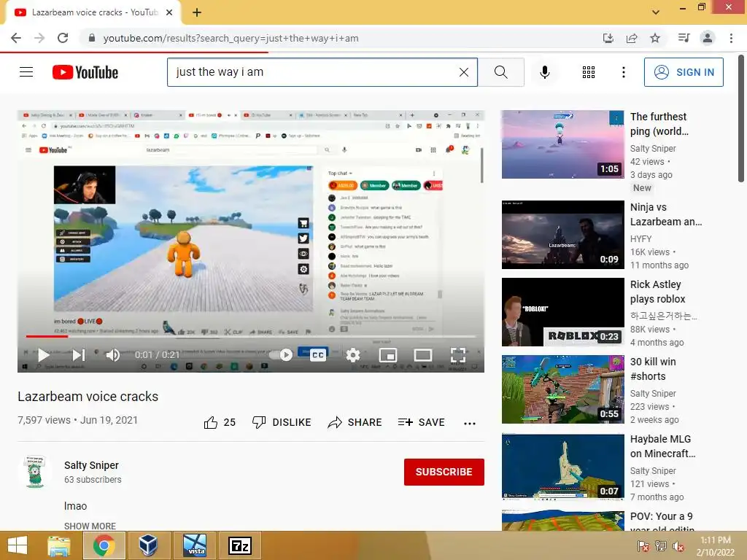Switch to miniplayer mode
The image size is (747, 560).
click(388, 355)
